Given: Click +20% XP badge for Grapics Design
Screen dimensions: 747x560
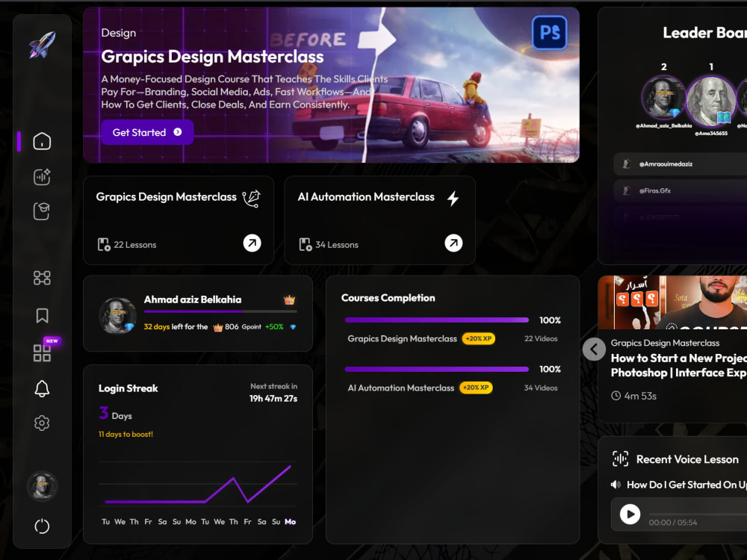Looking at the screenshot, I should tap(478, 338).
